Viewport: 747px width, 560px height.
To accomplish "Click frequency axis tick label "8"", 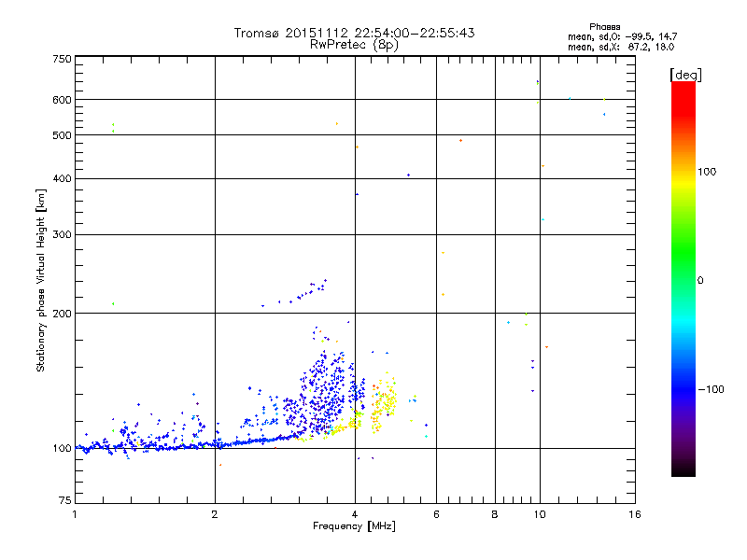I will (x=495, y=514).
